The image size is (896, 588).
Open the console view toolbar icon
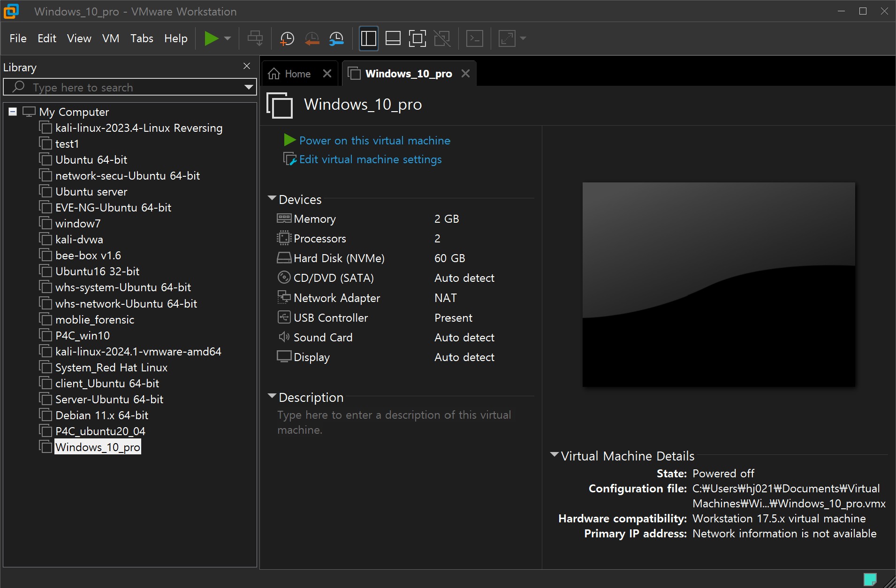(x=475, y=38)
